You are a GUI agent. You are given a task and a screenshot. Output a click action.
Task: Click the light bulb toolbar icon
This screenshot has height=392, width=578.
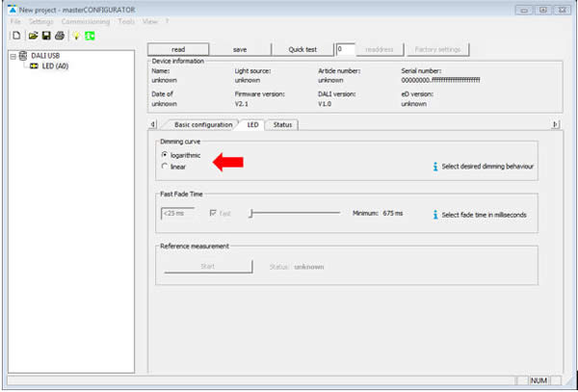pyautogui.click(x=75, y=36)
